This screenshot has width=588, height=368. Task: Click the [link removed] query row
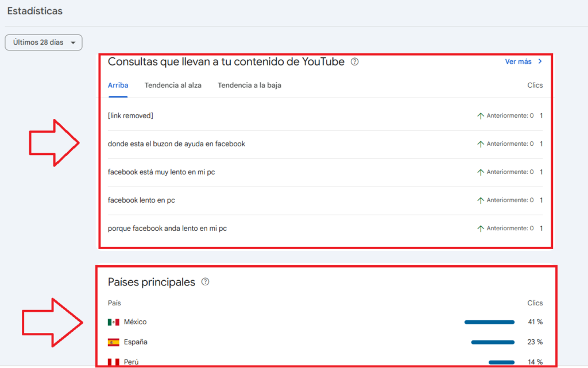325,116
